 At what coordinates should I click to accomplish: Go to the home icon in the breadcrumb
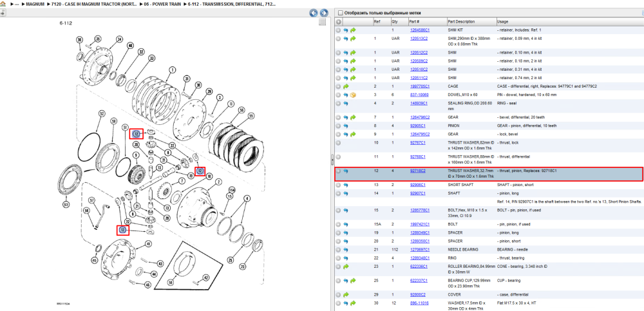pos(3,3)
